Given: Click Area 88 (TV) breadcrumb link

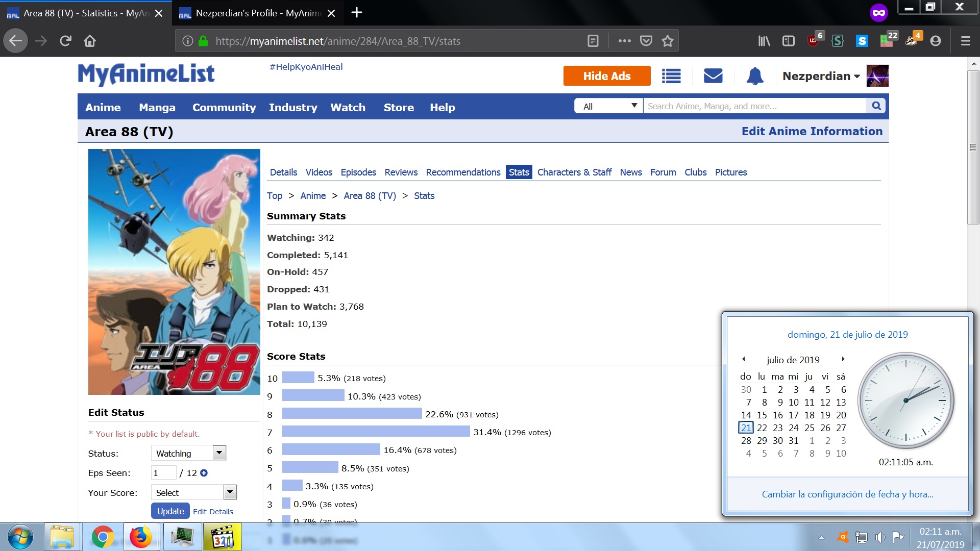Looking at the screenshot, I should click(370, 196).
